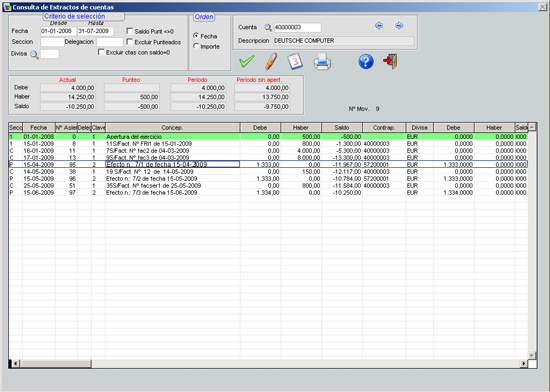Click the horizontal scrollbar right arrow
This screenshot has width=550, height=392.
point(523,364)
